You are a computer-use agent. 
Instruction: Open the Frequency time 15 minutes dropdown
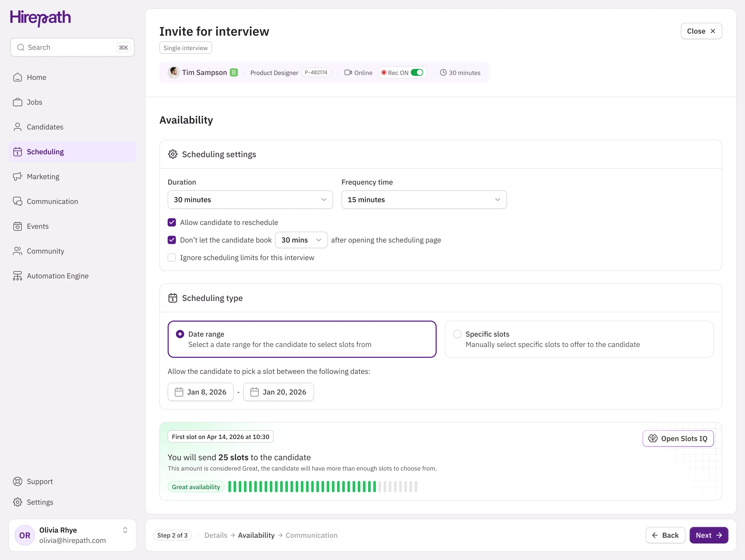point(424,200)
